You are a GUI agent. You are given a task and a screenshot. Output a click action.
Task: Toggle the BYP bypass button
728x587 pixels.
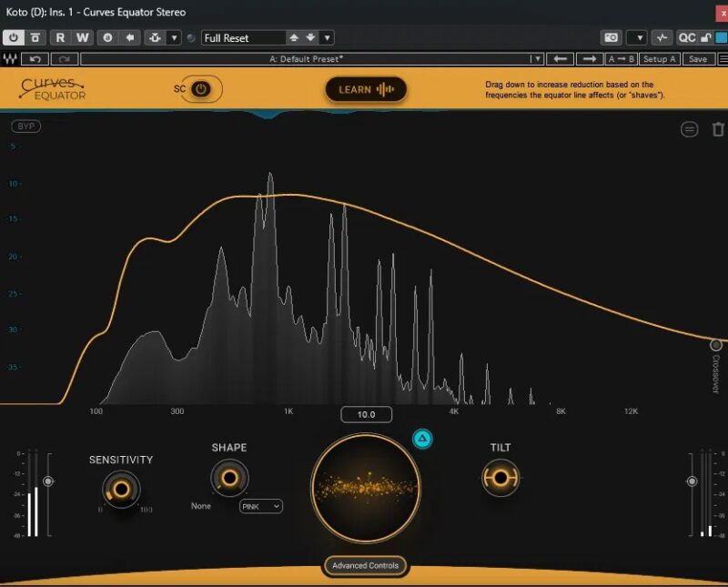point(26,127)
